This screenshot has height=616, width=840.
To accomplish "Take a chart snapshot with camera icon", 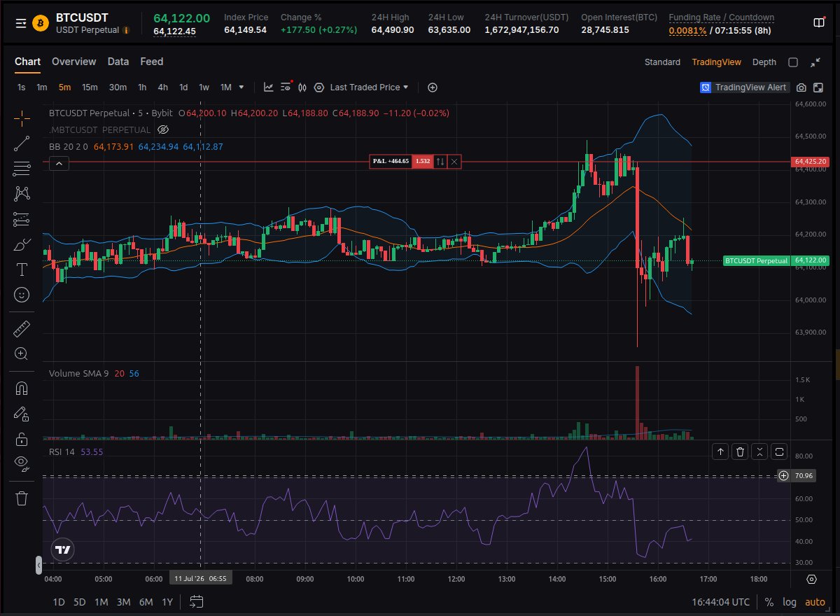I will pyautogui.click(x=801, y=87).
